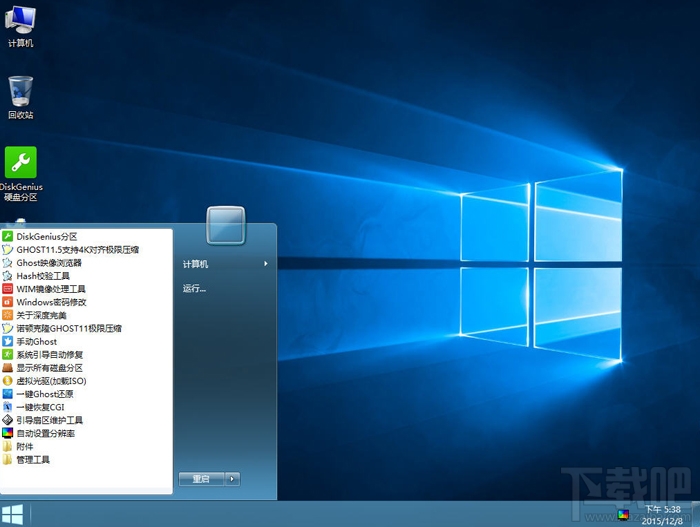
Task: Click the GHOST11.5支持4K对齐极限压缩 icon
Action: point(7,249)
